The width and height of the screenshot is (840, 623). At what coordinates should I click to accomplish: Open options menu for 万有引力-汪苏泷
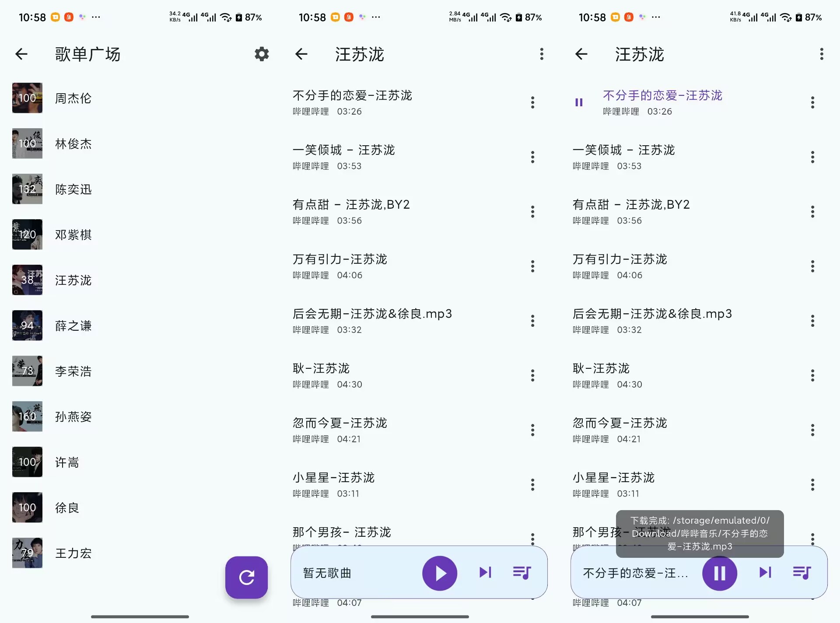[532, 266]
